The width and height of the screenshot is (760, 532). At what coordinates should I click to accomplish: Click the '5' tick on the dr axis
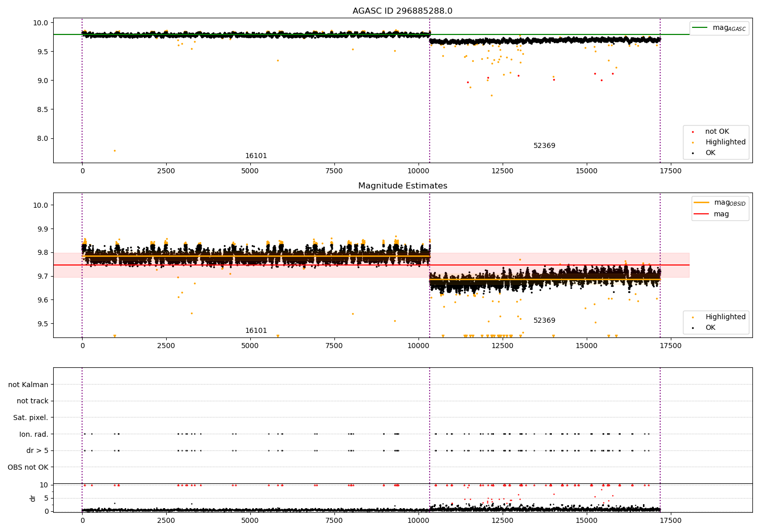pyautogui.click(x=46, y=498)
